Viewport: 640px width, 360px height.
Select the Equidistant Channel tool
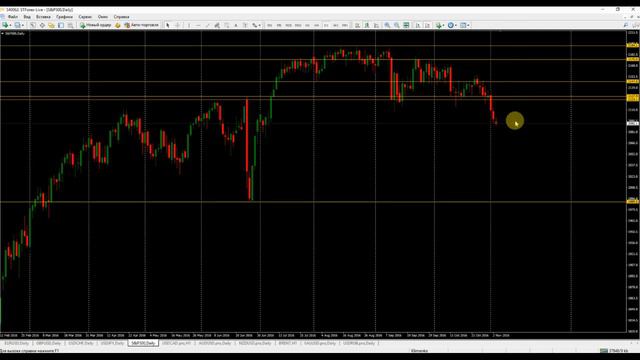217,25
